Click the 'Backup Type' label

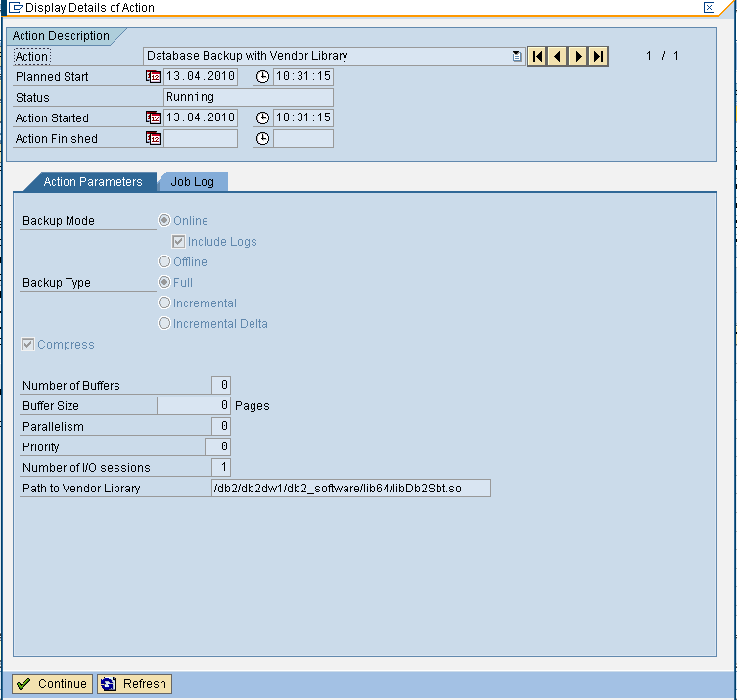point(57,283)
